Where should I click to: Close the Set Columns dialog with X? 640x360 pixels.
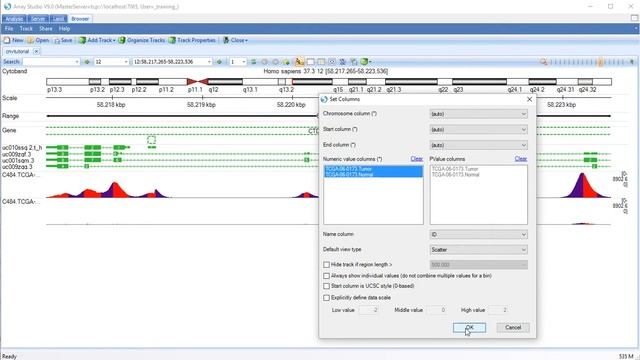(529, 99)
